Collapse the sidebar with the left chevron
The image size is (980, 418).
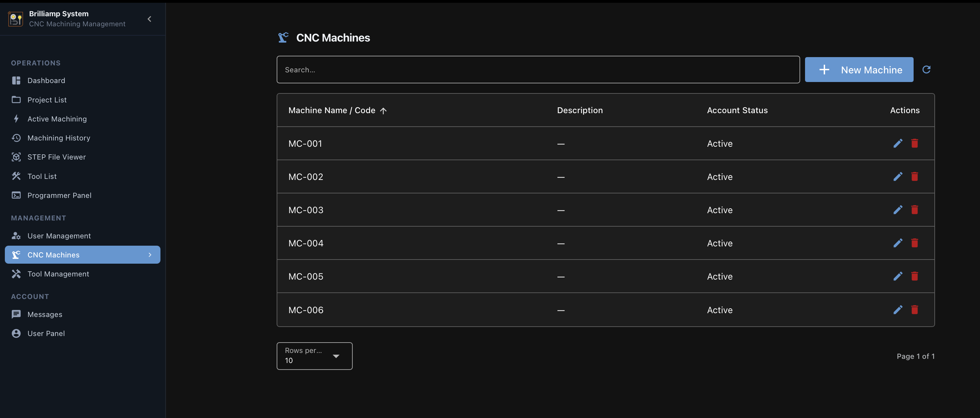149,19
